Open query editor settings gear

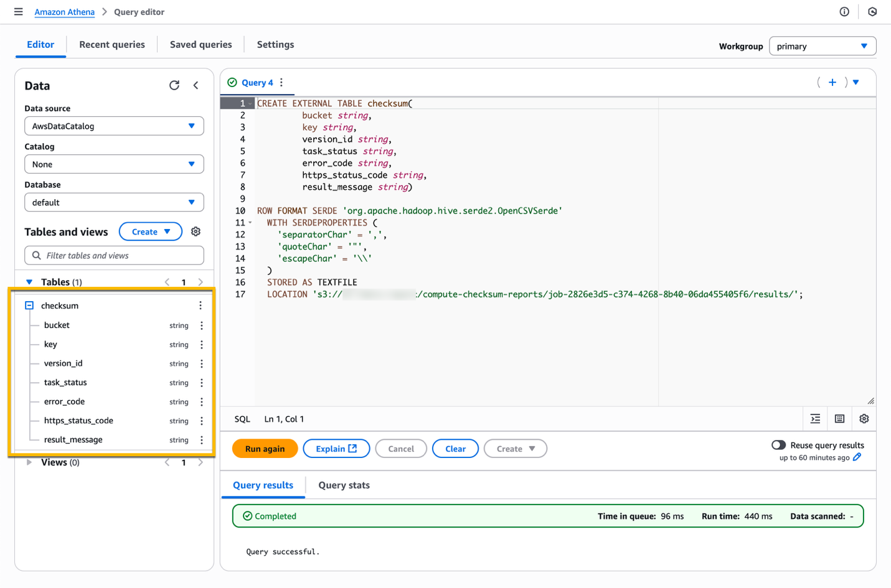coord(864,419)
